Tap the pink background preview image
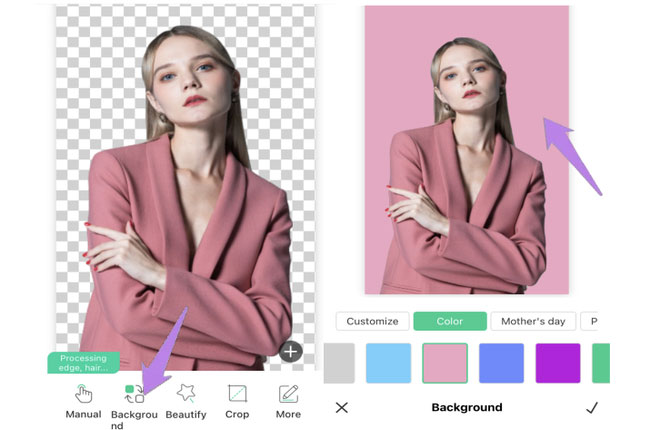This screenshot has width=650, height=430. (466, 150)
